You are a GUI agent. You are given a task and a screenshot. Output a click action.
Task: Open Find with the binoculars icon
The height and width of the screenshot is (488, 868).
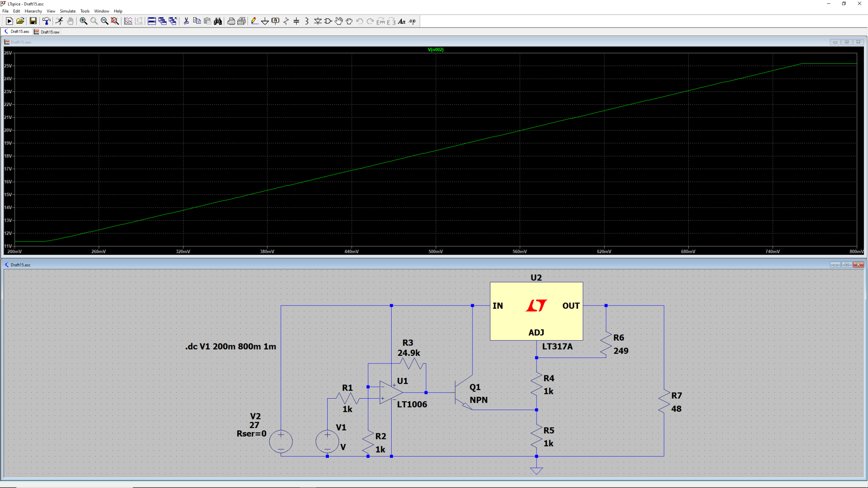pos(218,21)
